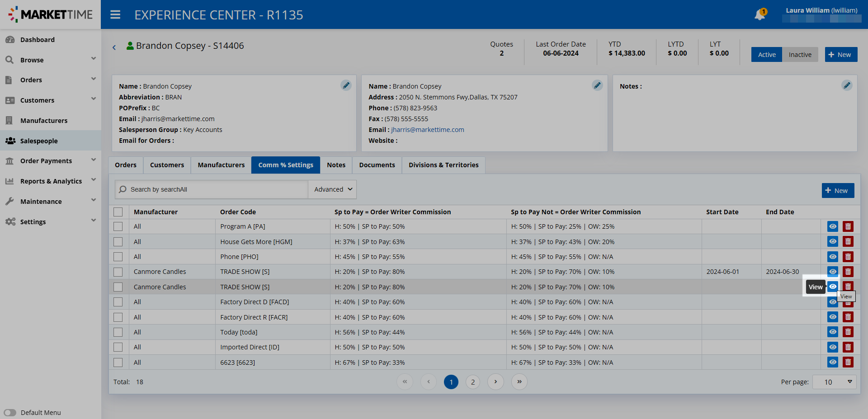
Task: Click the hamburger menu icon
Action: [115, 15]
